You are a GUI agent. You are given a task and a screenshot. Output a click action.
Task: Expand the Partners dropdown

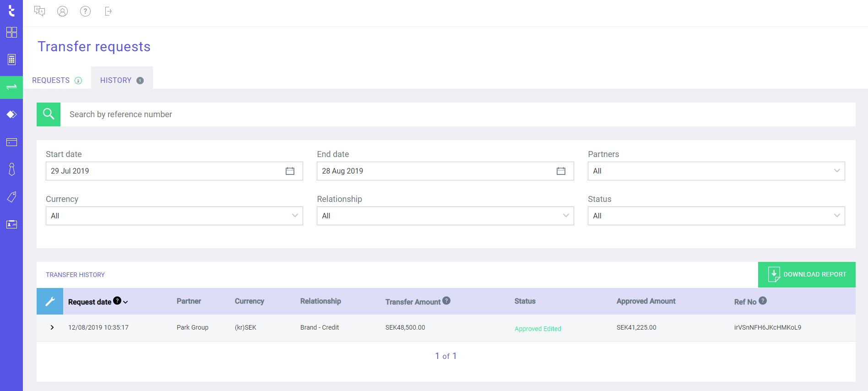pos(716,171)
